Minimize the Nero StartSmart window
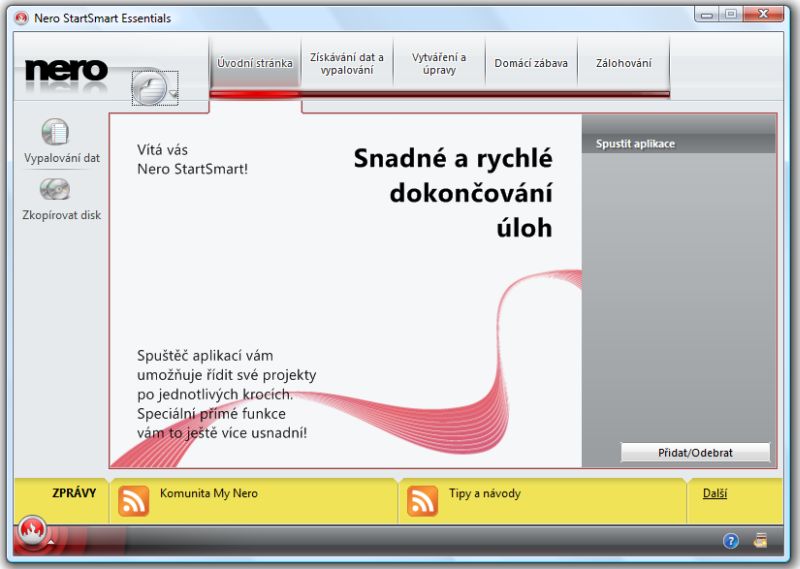Viewport: 800px width, 569px height. pyautogui.click(x=707, y=14)
